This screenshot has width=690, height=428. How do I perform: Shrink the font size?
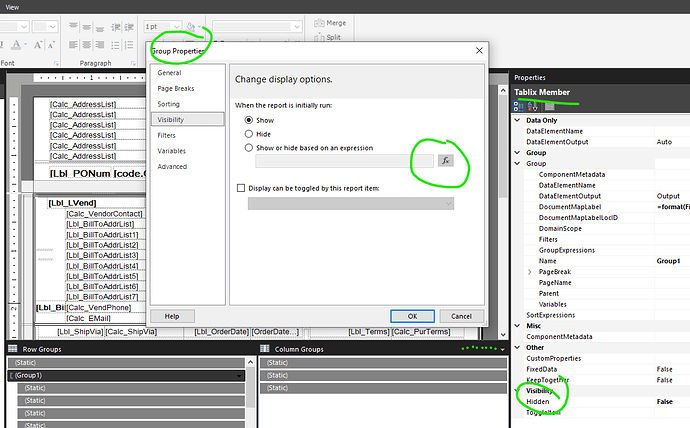(51, 44)
